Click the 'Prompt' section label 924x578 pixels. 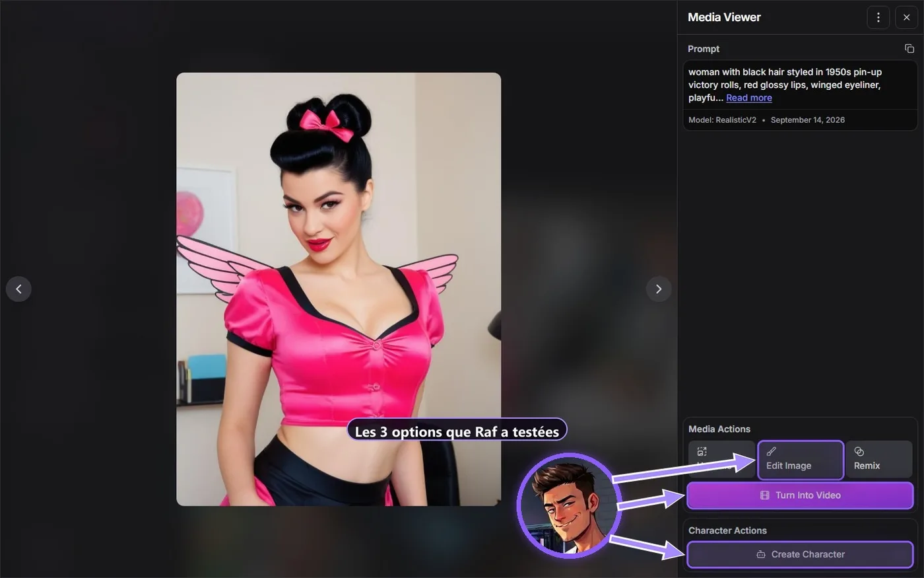(704, 49)
